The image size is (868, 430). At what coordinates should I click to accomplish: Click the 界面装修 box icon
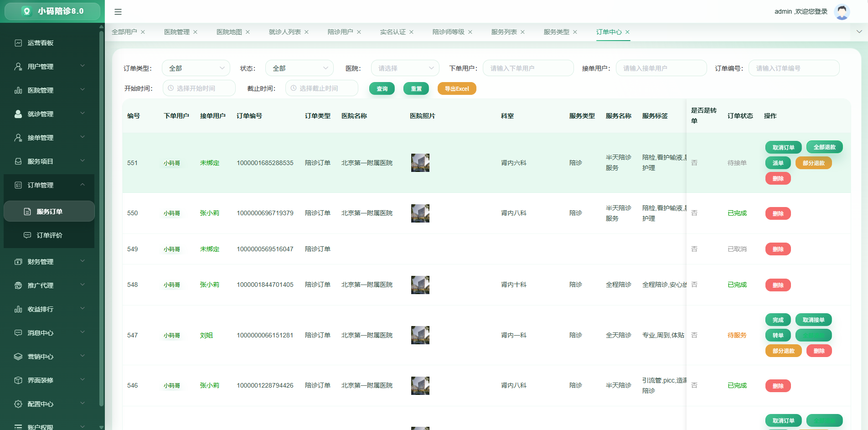pos(18,380)
